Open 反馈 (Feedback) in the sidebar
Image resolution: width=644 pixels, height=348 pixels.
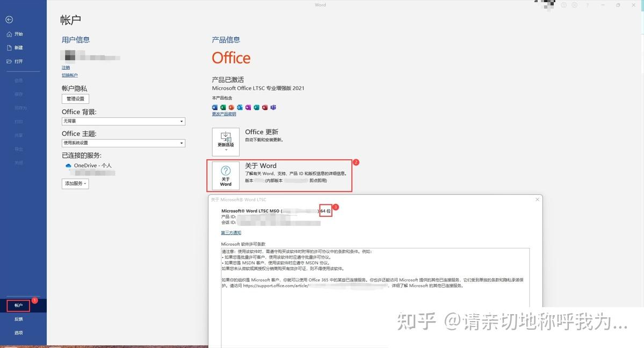[x=18, y=319]
